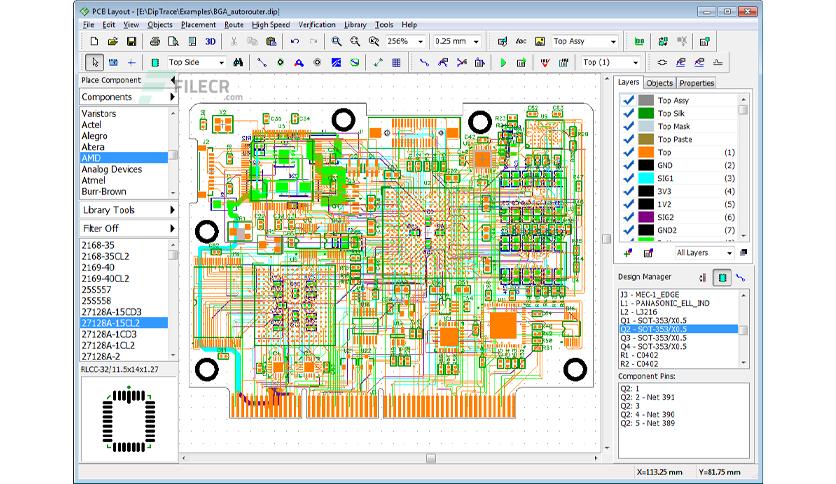Click the add layer plus icon
Viewport: 836px width, 484px height.
628,253
